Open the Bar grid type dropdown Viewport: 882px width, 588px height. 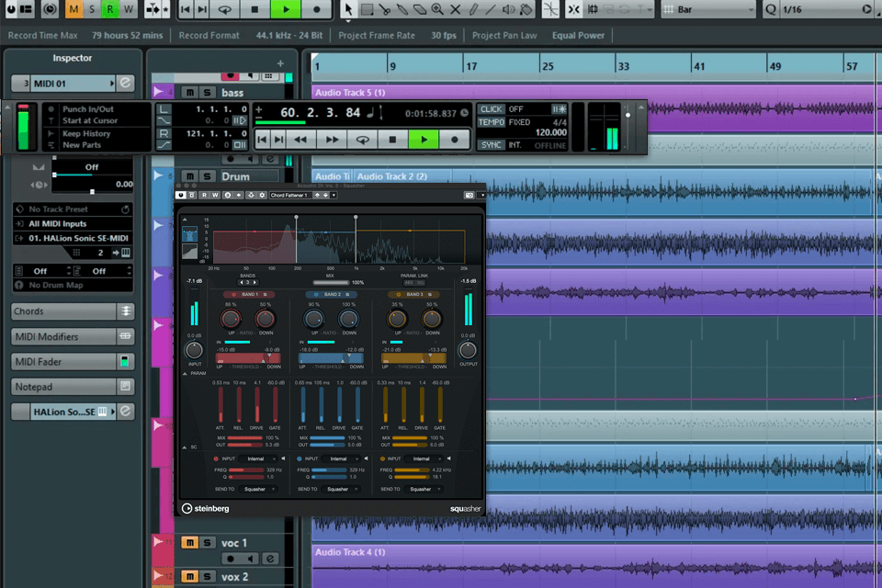point(707,10)
